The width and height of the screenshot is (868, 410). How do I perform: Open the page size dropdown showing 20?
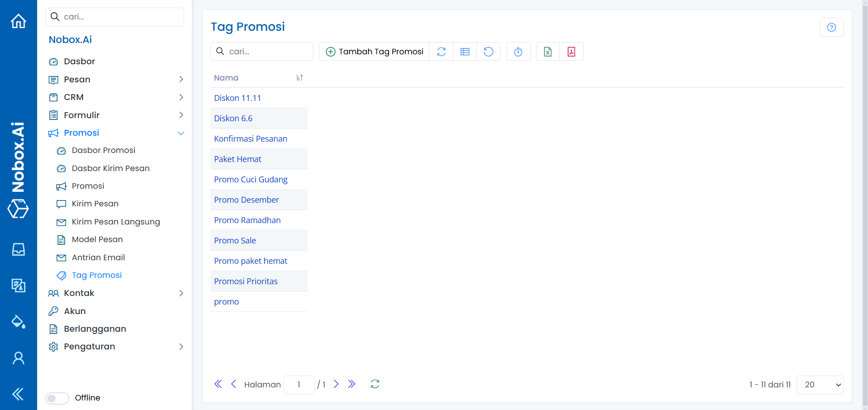click(x=820, y=385)
